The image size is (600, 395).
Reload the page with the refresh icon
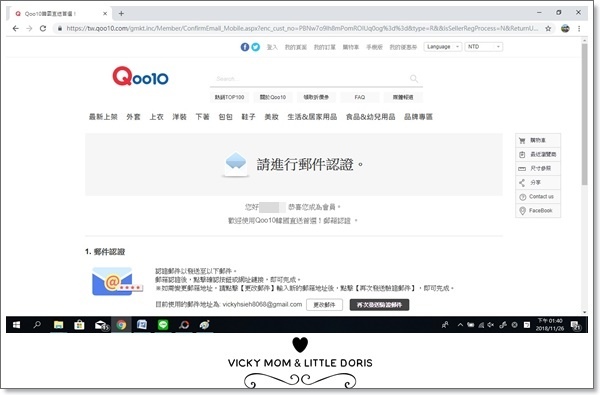coord(43,28)
